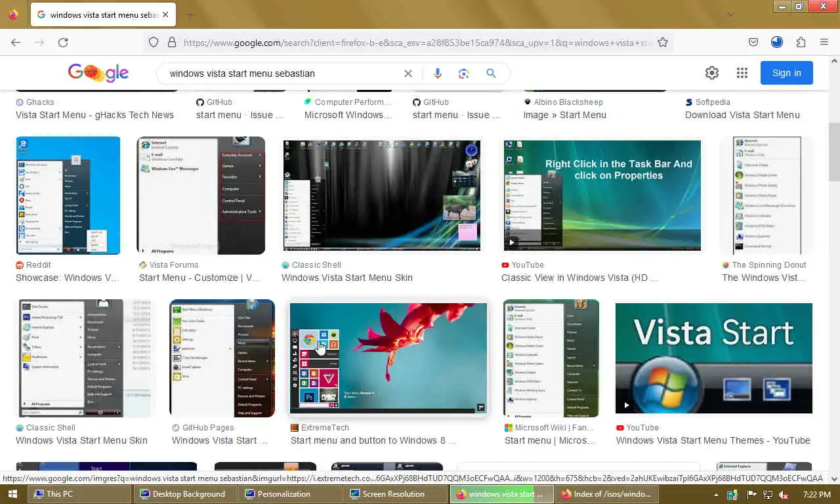Open the Action Center flag icon

pos(752,494)
